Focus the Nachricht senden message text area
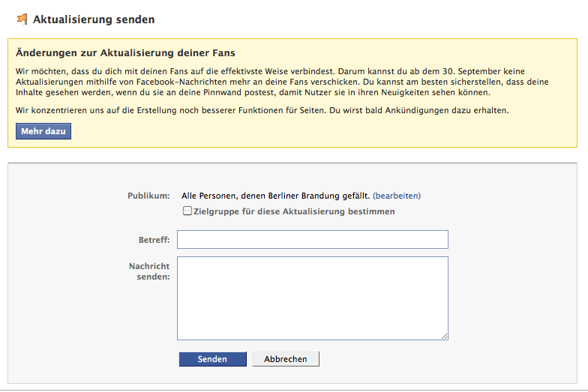The image size is (588, 392). (x=313, y=298)
